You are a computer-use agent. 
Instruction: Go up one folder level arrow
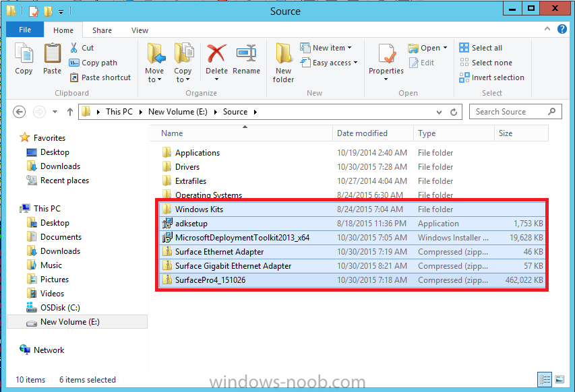pos(70,112)
